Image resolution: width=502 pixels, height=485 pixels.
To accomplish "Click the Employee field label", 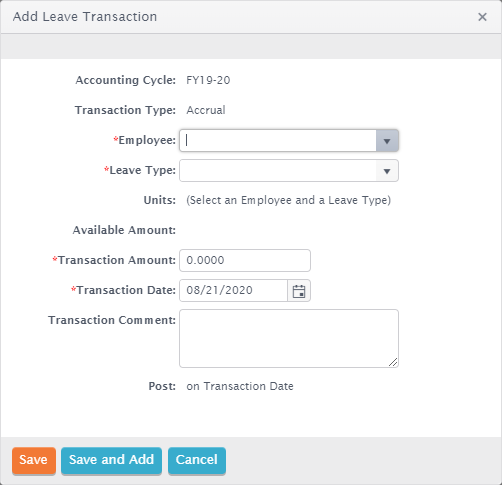I will pos(144,140).
